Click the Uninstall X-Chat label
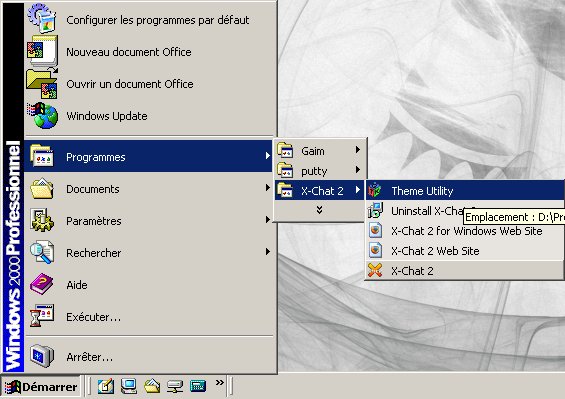This screenshot has width=565, height=399. click(x=427, y=210)
